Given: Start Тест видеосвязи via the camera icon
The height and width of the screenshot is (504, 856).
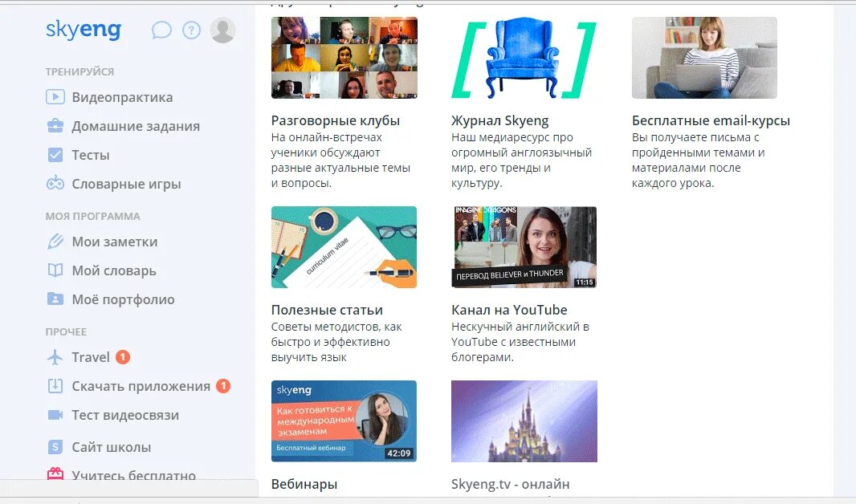Looking at the screenshot, I should (x=55, y=414).
